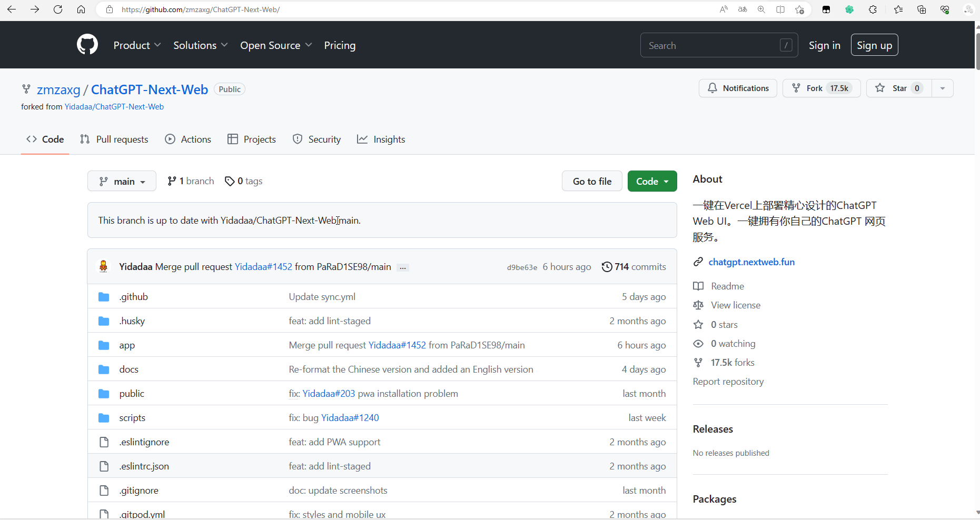Open the public folder name

[x=132, y=394]
